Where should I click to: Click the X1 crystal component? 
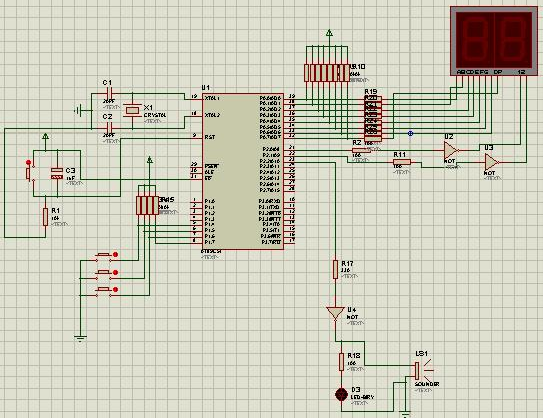(x=132, y=110)
